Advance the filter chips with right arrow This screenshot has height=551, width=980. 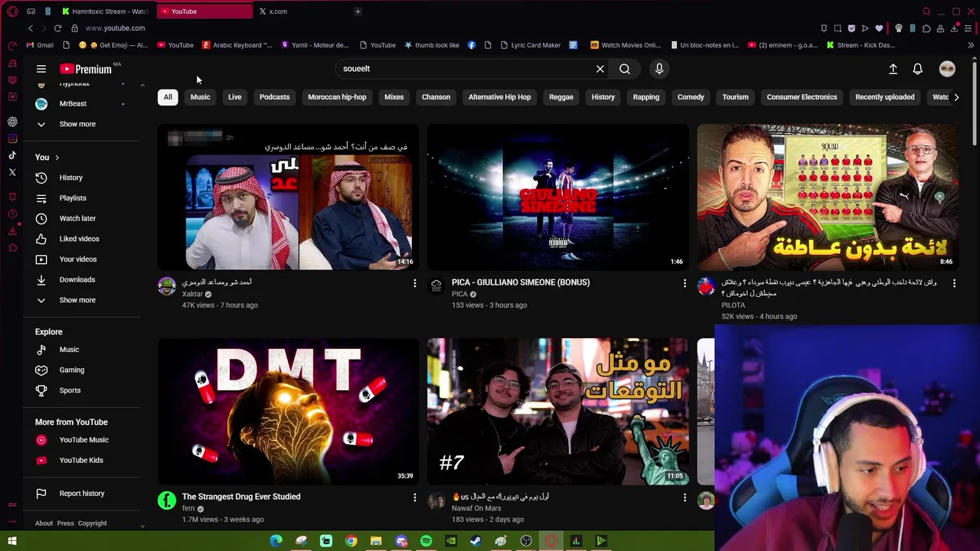click(955, 97)
